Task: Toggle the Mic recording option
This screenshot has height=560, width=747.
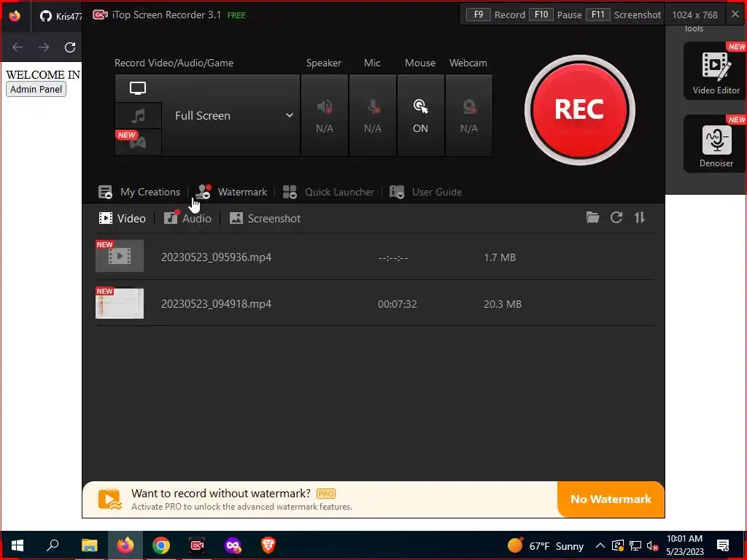Action: pos(373,115)
